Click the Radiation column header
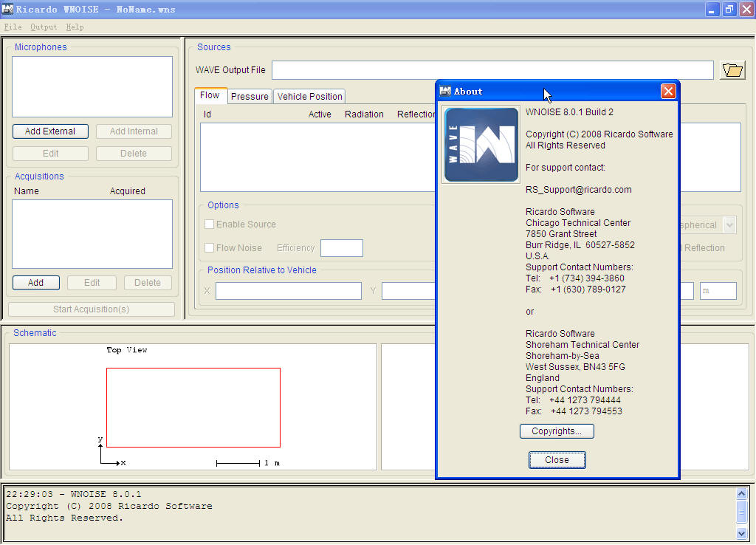The image size is (756, 545). [x=364, y=114]
